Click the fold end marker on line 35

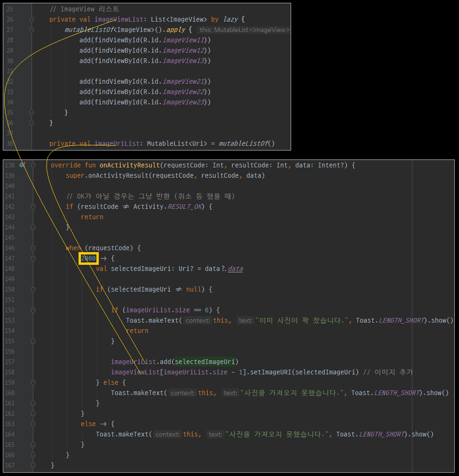(32, 112)
